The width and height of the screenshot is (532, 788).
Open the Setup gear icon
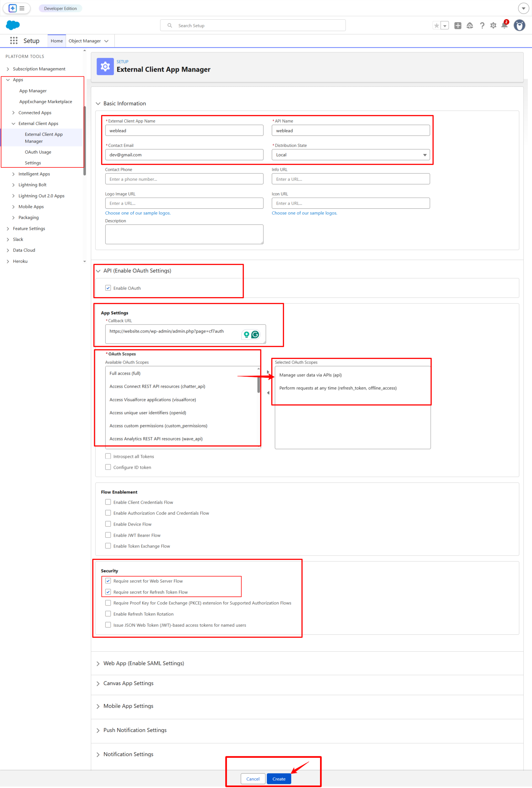(x=493, y=25)
